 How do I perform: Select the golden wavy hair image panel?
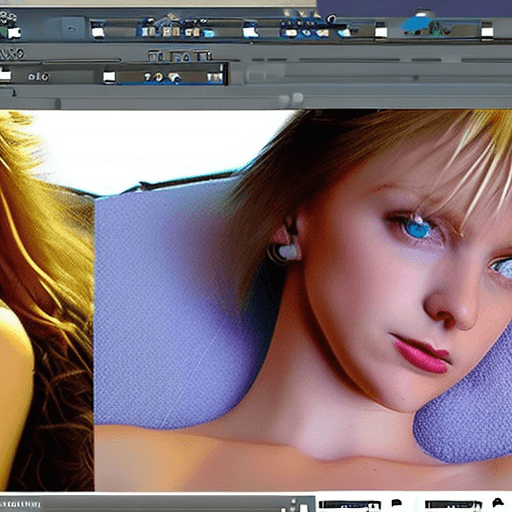[47, 301]
